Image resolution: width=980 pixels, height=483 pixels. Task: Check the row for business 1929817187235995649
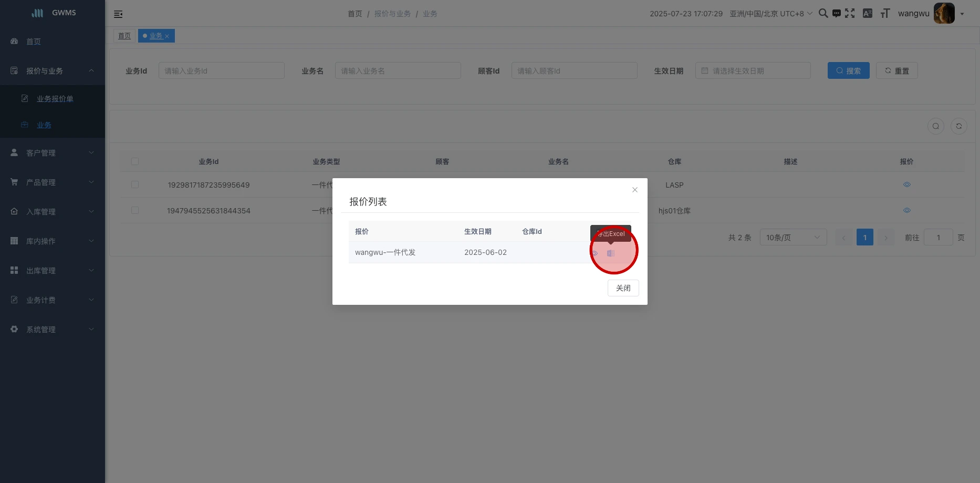click(x=135, y=185)
